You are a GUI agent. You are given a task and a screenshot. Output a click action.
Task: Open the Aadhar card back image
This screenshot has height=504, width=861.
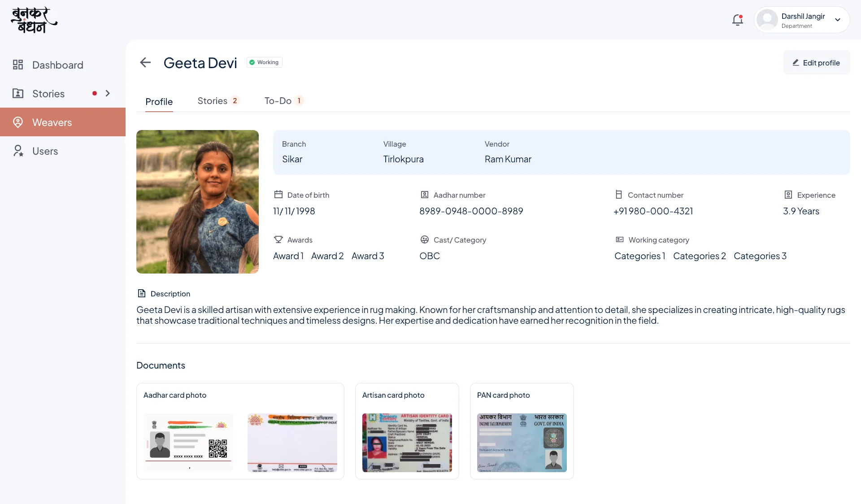(292, 443)
